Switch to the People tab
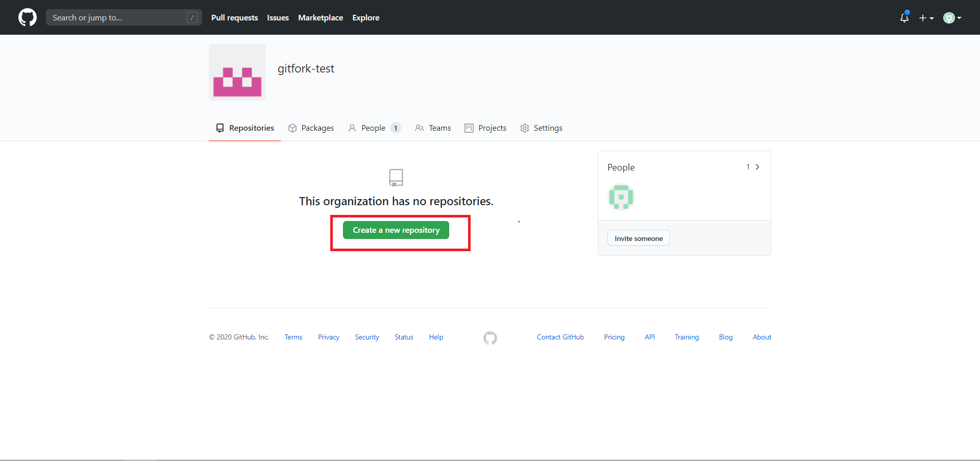This screenshot has height=462, width=980. (374, 128)
